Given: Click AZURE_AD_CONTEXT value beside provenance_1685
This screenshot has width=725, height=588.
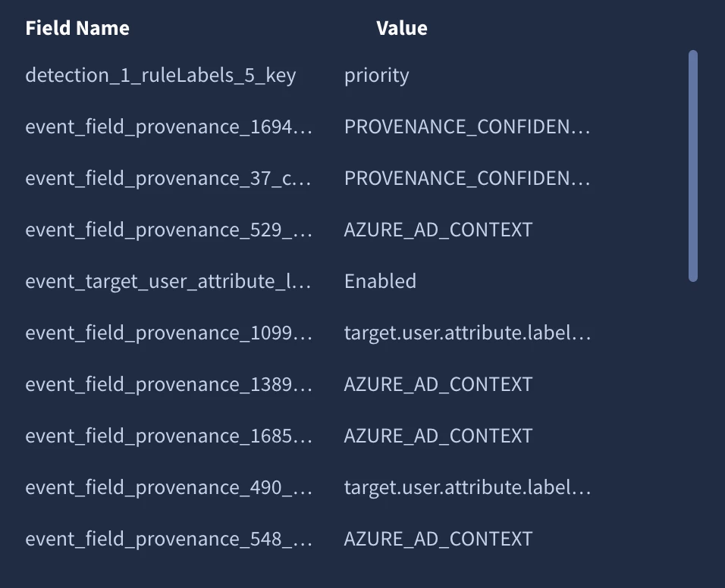Looking at the screenshot, I should point(438,436).
